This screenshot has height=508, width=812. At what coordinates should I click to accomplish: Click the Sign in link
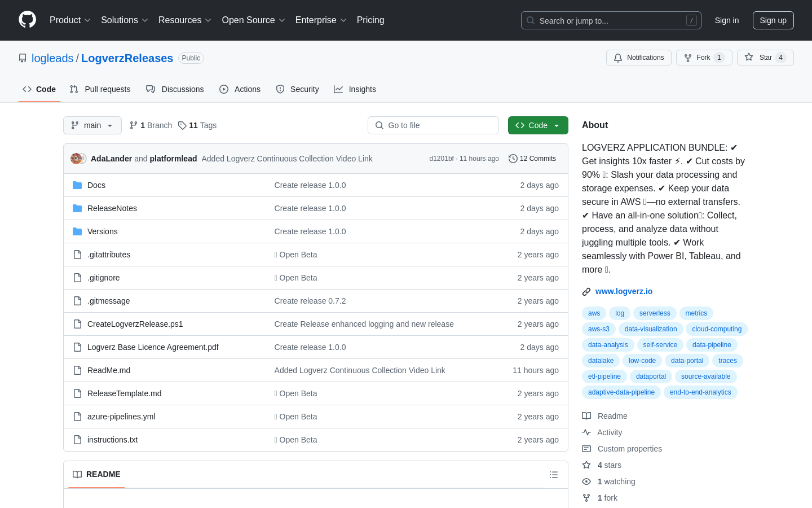tap(727, 20)
